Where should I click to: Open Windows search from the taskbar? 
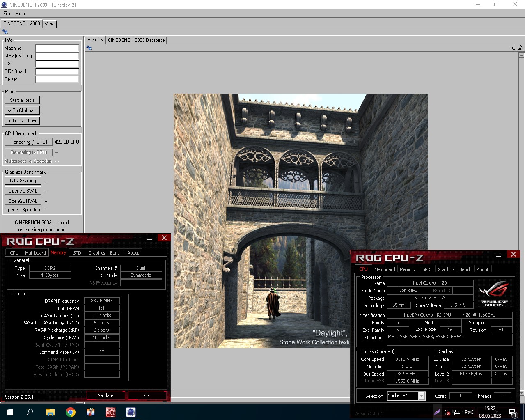click(x=30, y=412)
